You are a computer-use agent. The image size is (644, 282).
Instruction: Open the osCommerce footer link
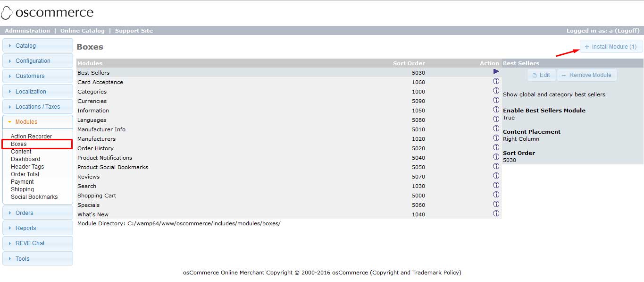(x=350, y=273)
